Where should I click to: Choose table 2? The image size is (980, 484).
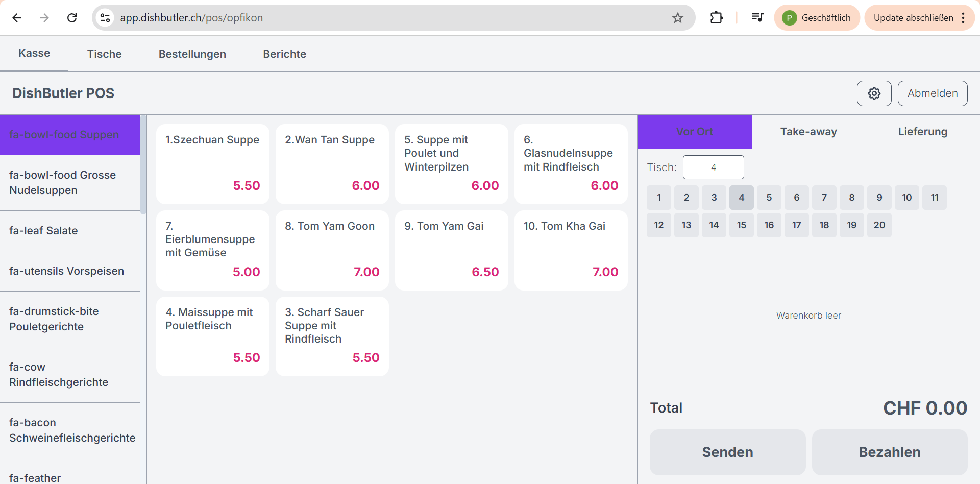(x=687, y=198)
